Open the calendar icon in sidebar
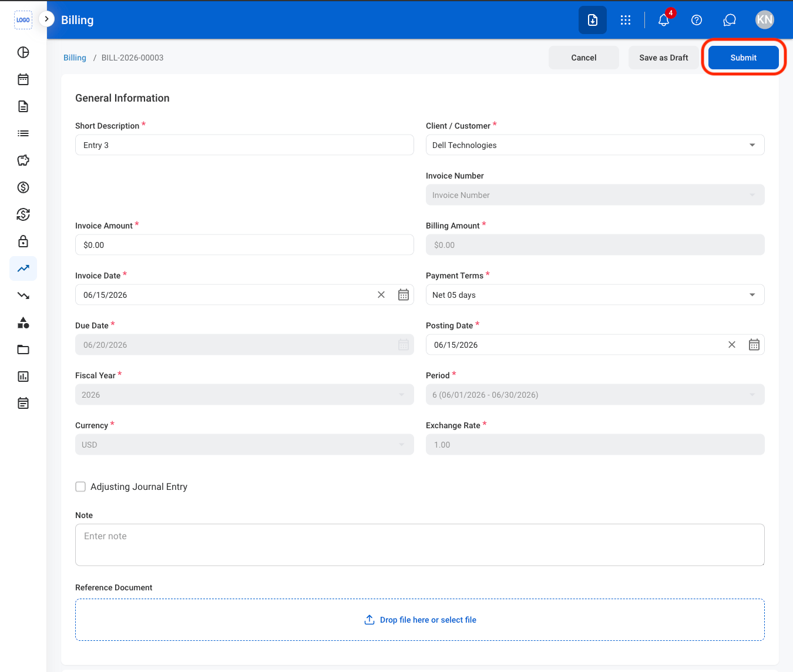Screen dimensions: 793x672 (x=23, y=79)
